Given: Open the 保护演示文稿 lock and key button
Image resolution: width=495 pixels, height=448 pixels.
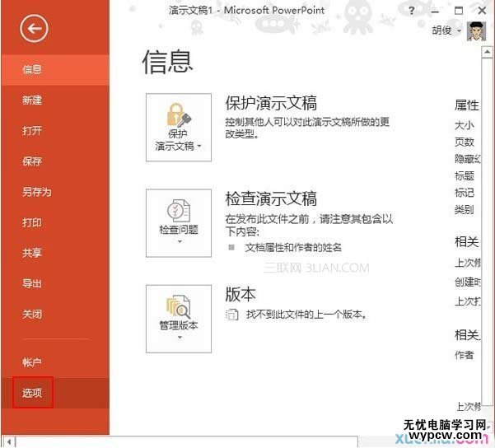Looking at the screenshot, I should [x=179, y=127].
